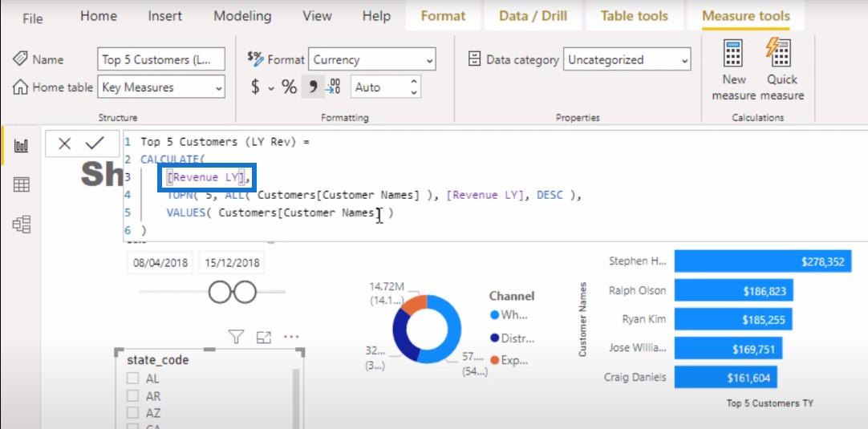The height and width of the screenshot is (429, 868).
Task: Increase decimal places with stepper up arrow
Action: (413, 81)
